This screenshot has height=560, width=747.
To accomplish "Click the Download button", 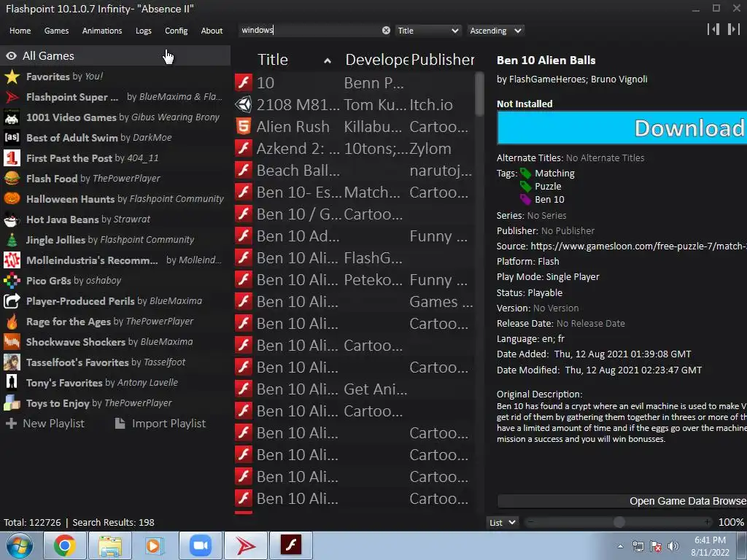I will 622,128.
